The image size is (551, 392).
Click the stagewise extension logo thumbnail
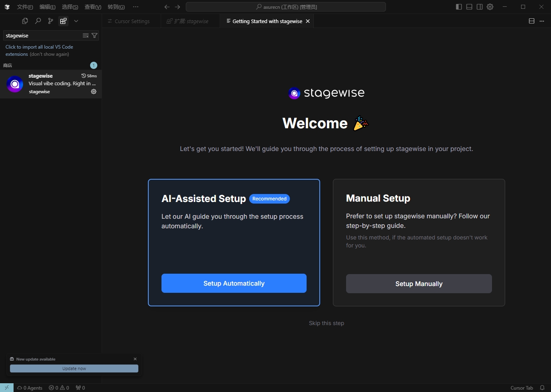tap(15, 84)
